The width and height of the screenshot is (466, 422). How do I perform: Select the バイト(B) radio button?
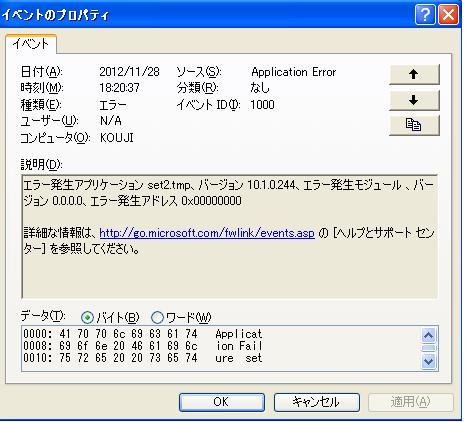(x=87, y=318)
